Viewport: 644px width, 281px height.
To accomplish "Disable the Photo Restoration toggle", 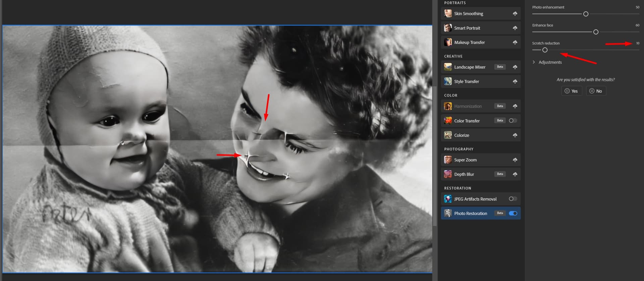I will pyautogui.click(x=513, y=213).
